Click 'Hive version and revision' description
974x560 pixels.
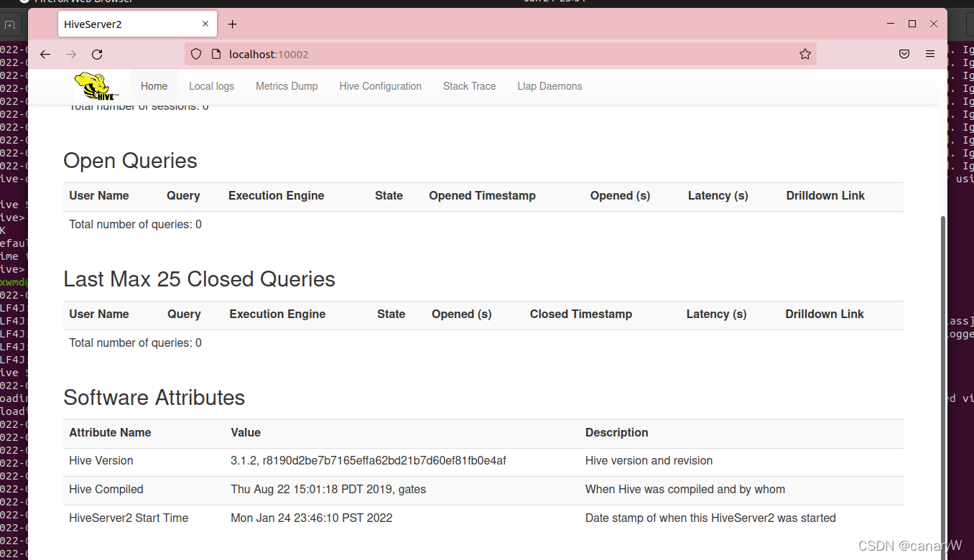pos(649,461)
